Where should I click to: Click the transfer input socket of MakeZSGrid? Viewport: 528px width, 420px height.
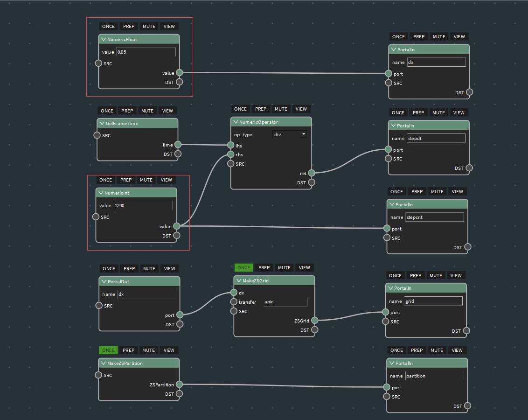[x=234, y=302]
